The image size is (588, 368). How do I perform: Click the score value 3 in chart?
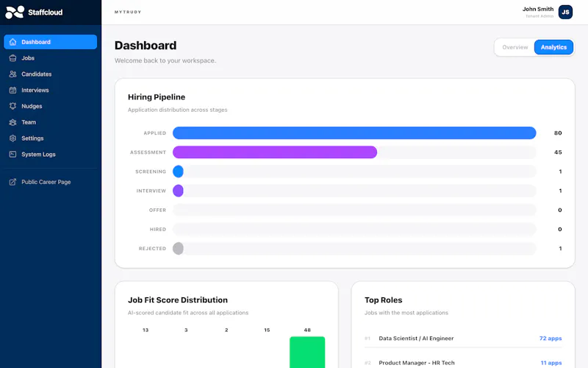(x=186, y=330)
